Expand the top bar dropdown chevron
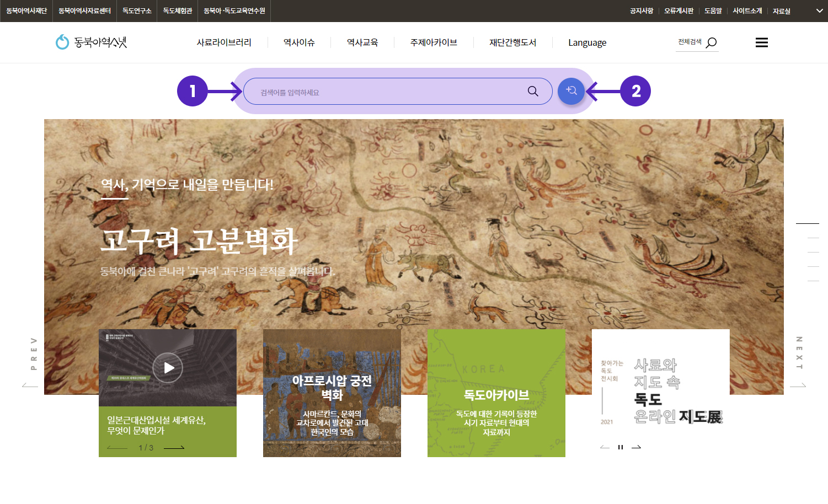This screenshot has width=828, height=504. click(x=819, y=11)
